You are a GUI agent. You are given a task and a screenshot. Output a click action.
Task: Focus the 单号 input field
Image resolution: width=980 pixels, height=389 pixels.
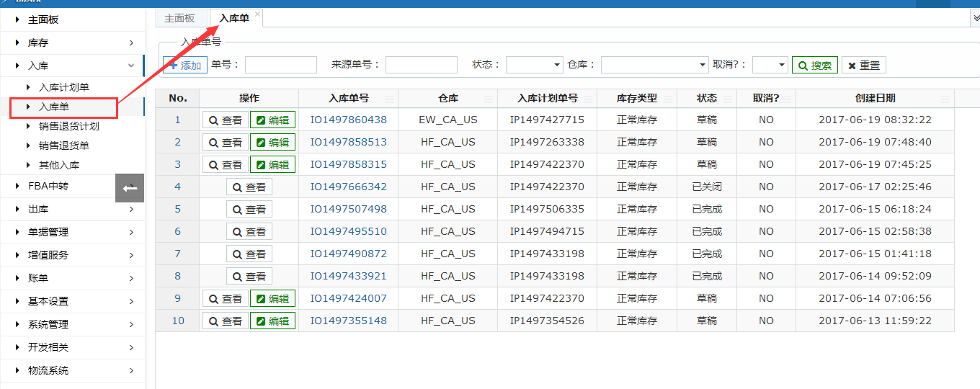[x=281, y=65]
